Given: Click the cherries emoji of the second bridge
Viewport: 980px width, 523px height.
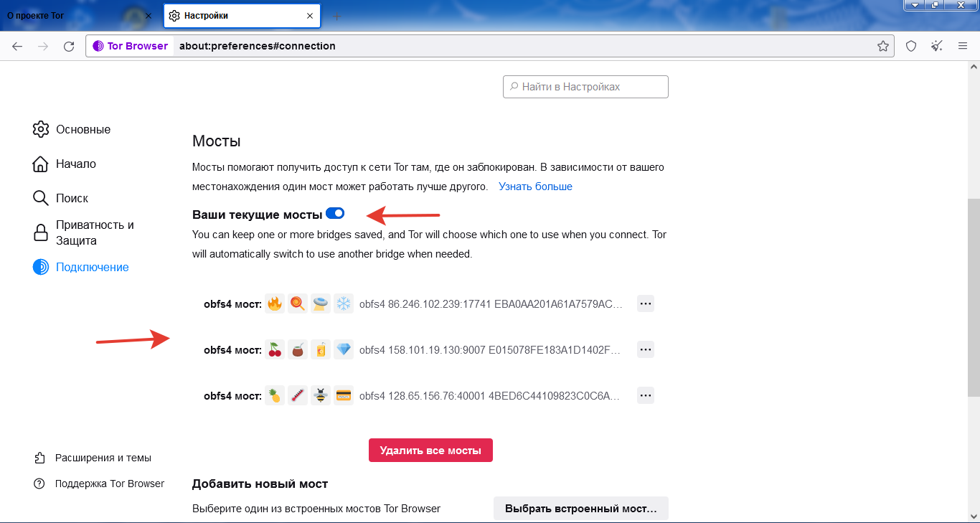Looking at the screenshot, I should 274,349.
